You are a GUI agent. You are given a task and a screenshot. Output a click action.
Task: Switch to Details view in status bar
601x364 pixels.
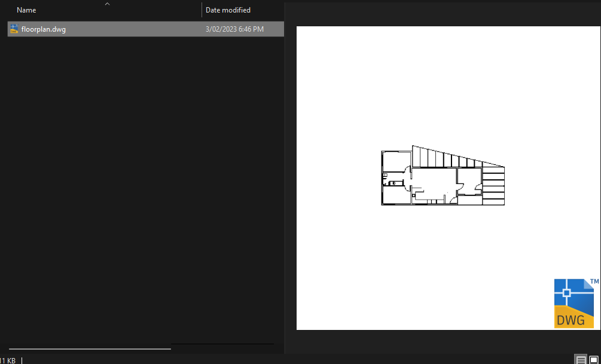point(581,360)
